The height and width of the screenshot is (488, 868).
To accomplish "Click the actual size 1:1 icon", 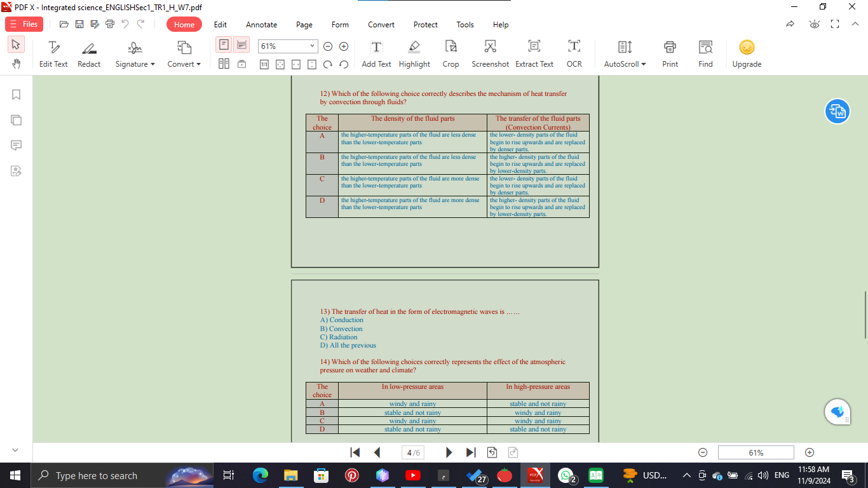I will tap(264, 64).
